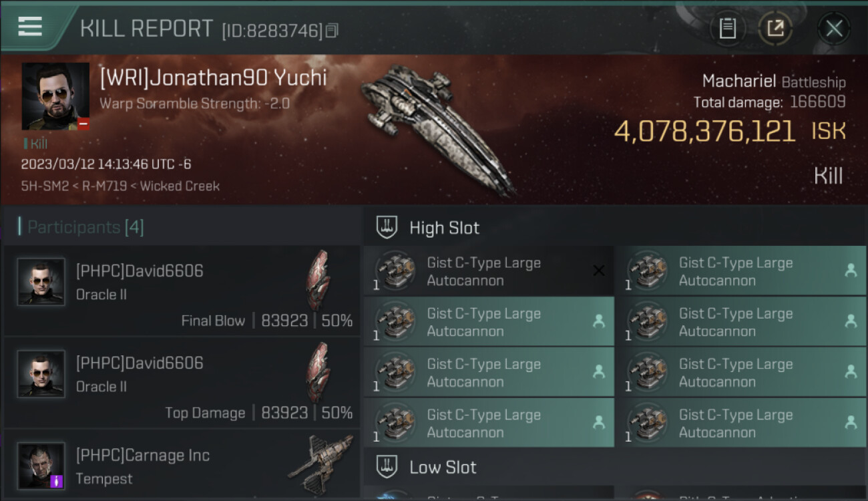Share the kill report externally

click(775, 29)
